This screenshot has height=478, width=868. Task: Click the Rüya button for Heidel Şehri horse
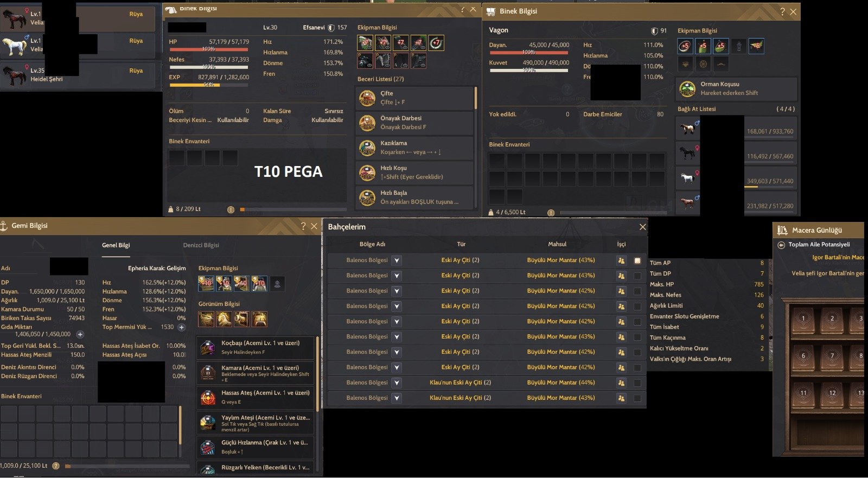coord(136,71)
